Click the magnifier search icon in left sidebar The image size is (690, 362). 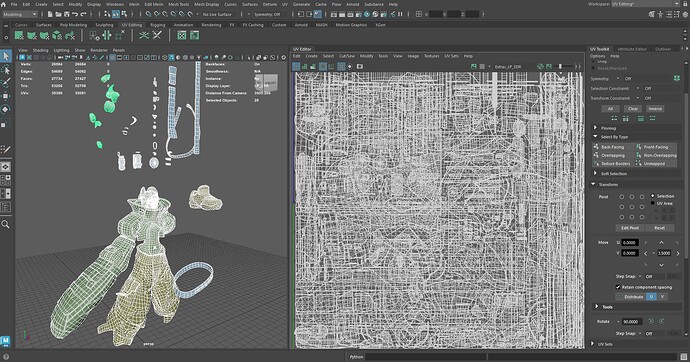tap(6, 225)
